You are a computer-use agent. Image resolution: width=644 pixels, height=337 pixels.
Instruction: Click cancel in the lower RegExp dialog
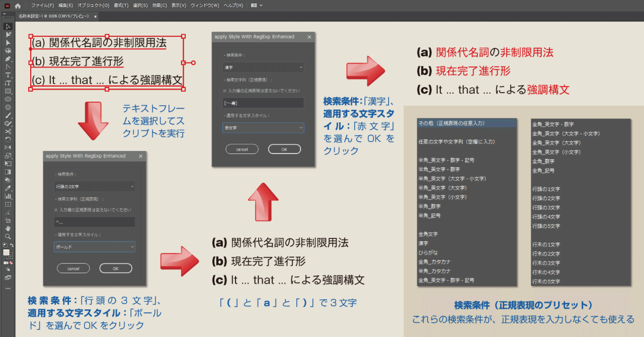pos(73,268)
